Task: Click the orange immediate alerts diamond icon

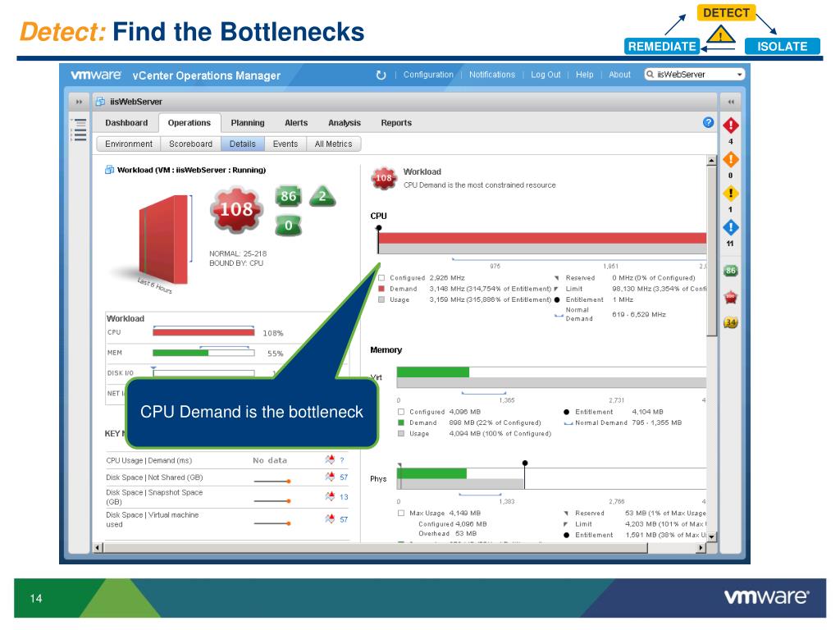Action: click(731, 160)
